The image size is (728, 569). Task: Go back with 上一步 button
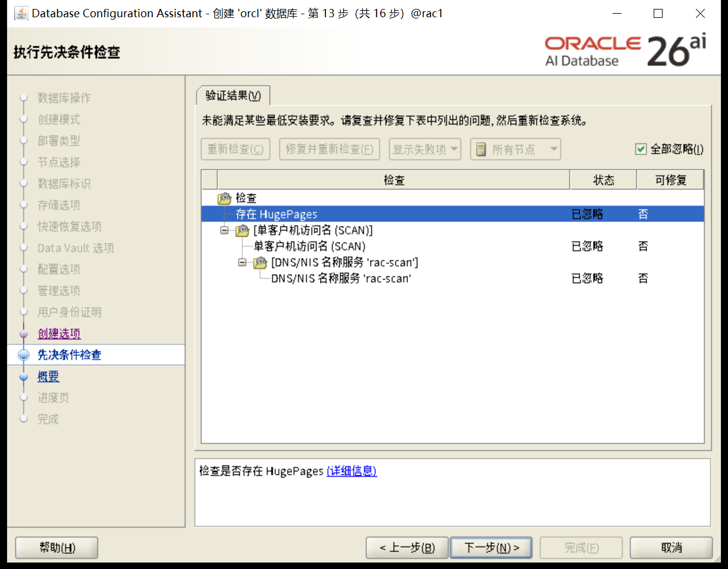tap(407, 548)
